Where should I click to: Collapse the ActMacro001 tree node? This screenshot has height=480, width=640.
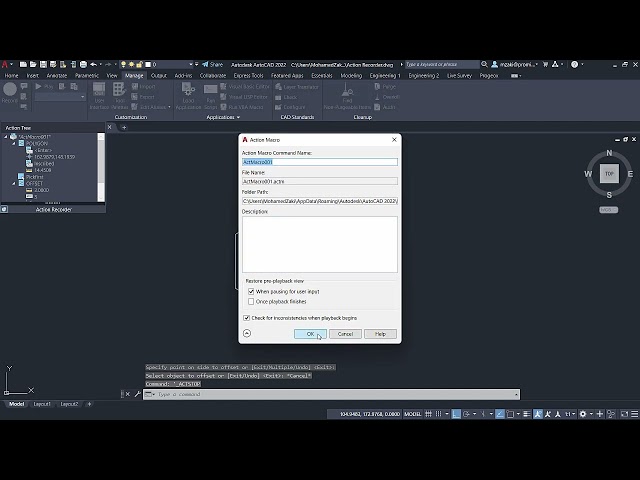point(6,137)
